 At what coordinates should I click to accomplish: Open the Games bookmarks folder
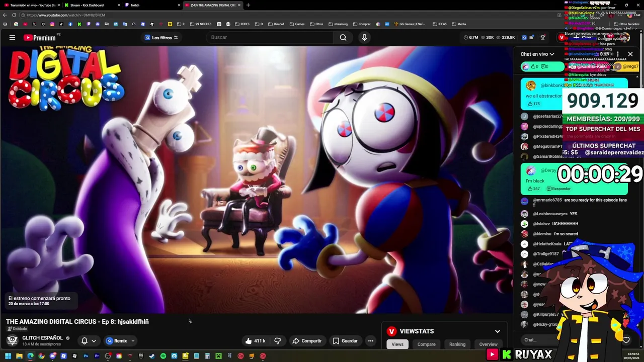click(297, 24)
